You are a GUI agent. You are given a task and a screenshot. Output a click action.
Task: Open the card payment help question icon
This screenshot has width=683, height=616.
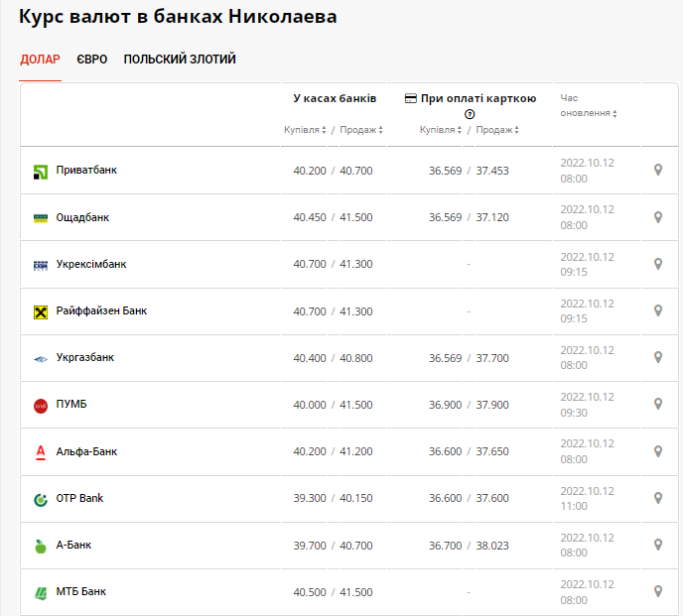click(x=470, y=114)
